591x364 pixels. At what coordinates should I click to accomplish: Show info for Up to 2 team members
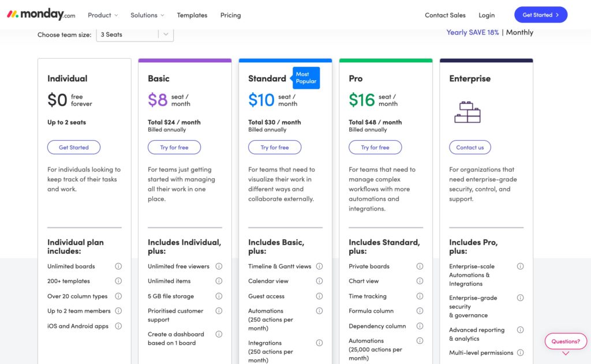coord(118,311)
